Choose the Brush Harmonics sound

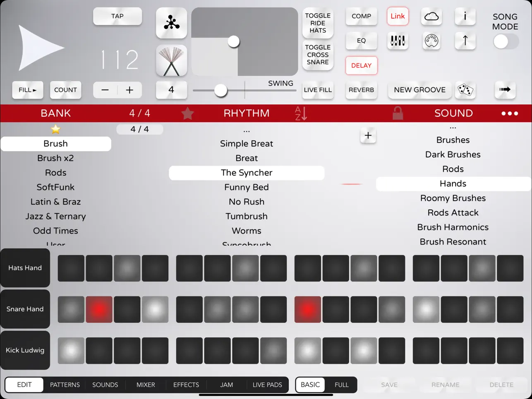[x=453, y=227]
